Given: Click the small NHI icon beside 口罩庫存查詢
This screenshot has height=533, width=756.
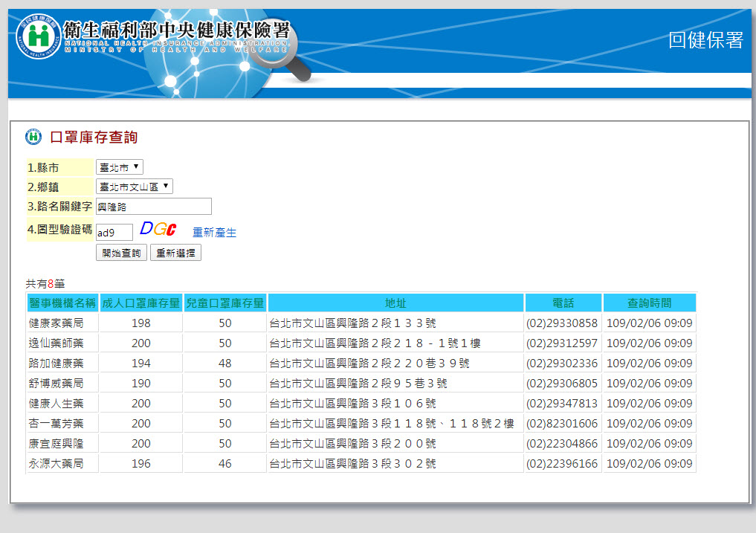Looking at the screenshot, I should (x=33, y=137).
